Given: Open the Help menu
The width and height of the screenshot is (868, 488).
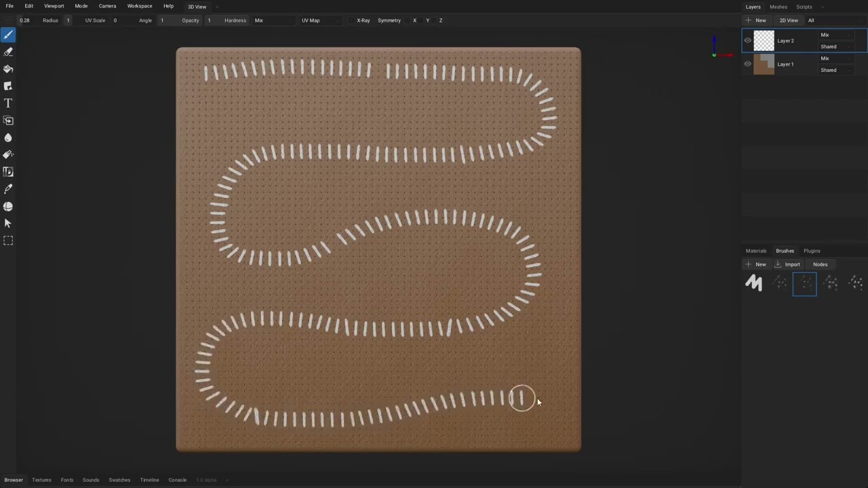Looking at the screenshot, I should coord(168,6).
